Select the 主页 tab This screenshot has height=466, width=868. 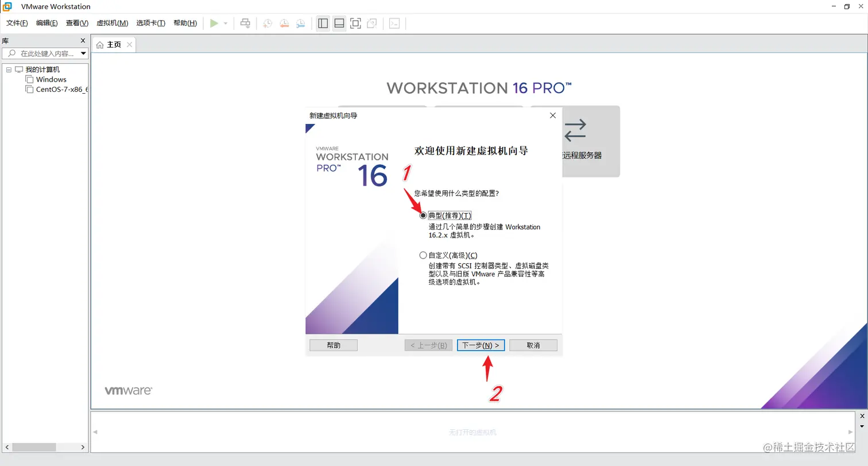(114, 44)
